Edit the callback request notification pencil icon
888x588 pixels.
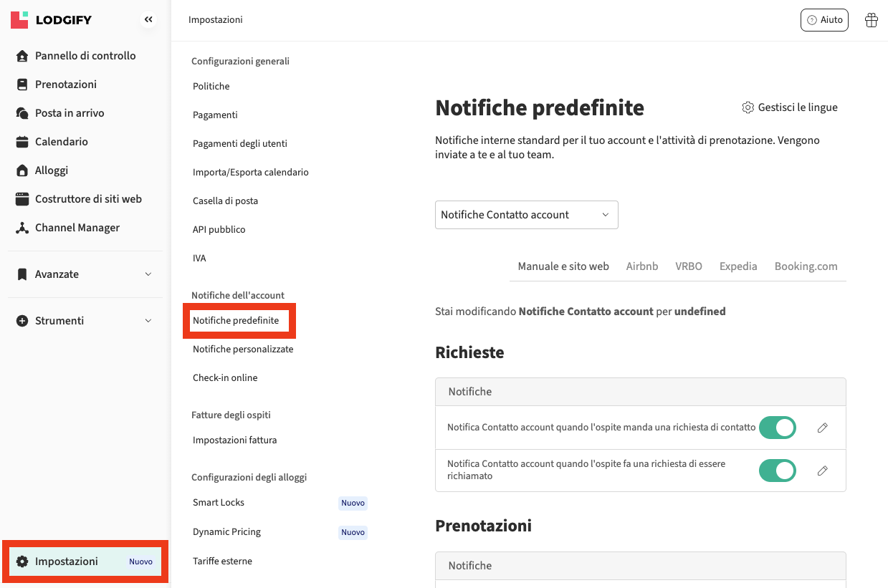pyautogui.click(x=822, y=471)
